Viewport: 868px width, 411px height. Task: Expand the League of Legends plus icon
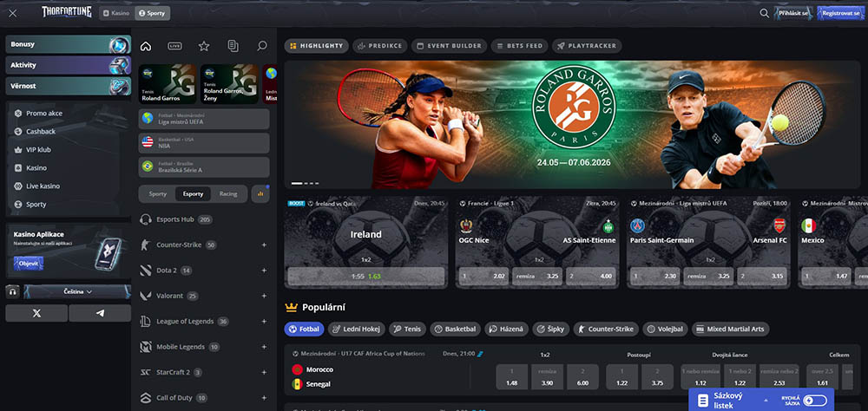[264, 322]
